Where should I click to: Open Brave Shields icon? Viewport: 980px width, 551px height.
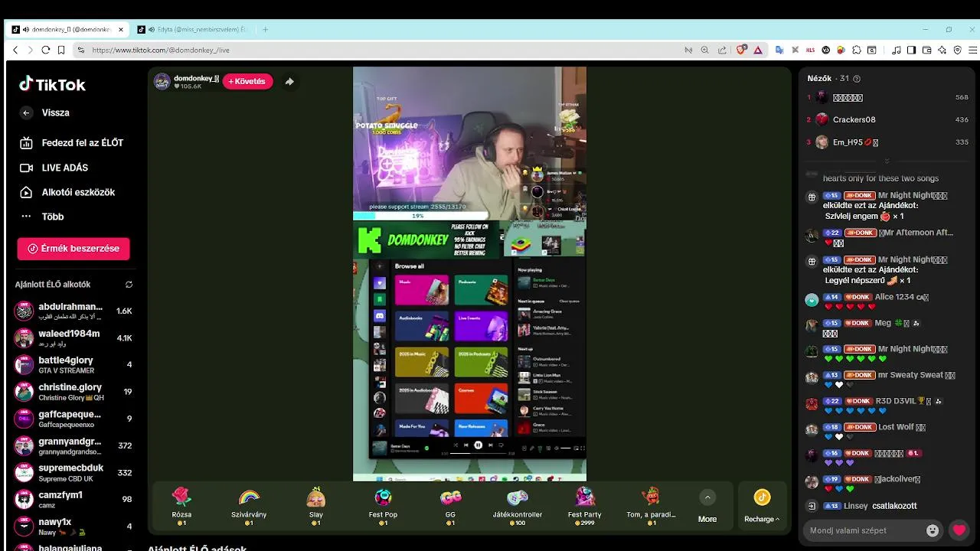741,50
